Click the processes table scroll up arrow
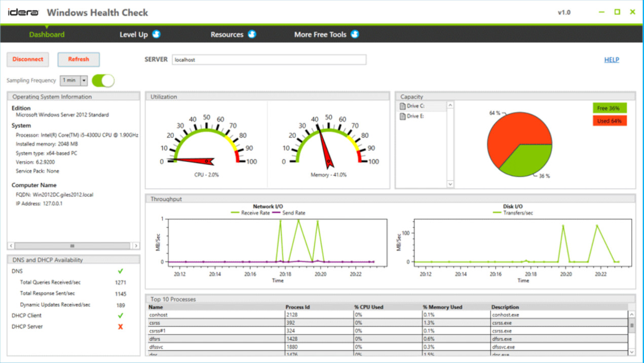This screenshot has height=363, width=644. (631, 314)
